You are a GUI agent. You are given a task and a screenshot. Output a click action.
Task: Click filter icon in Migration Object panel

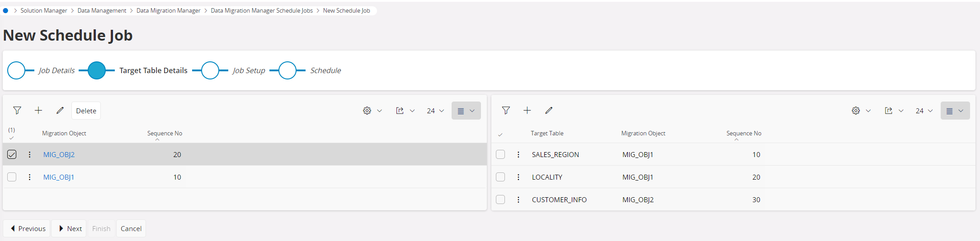tap(17, 111)
